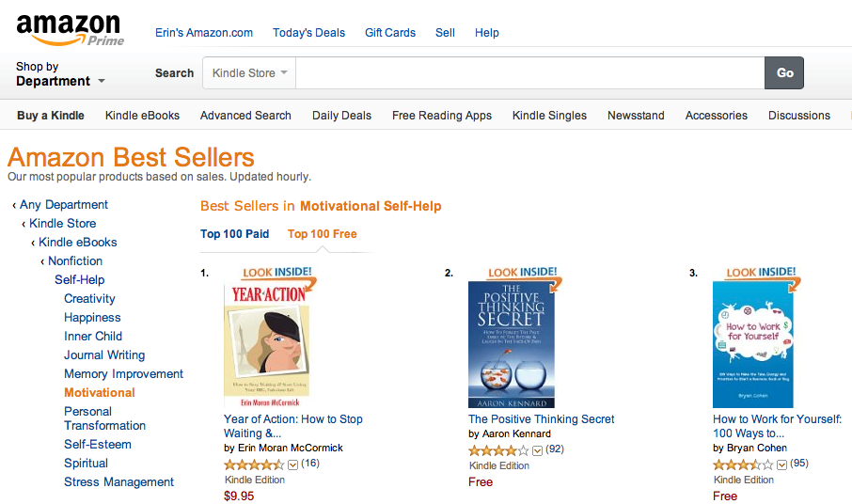Select Stress Management category in sidebar
852x504 pixels.
tap(119, 482)
